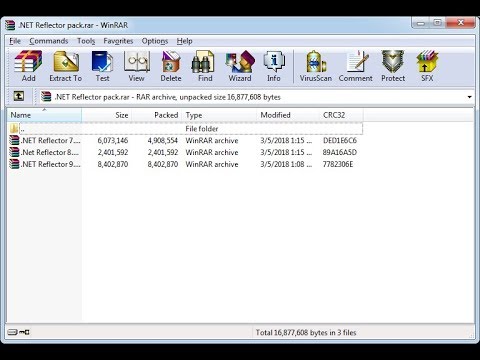This screenshot has width=480, height=360.
Task: Open the Find binoculars tool
Action: (x=205, y=66)
